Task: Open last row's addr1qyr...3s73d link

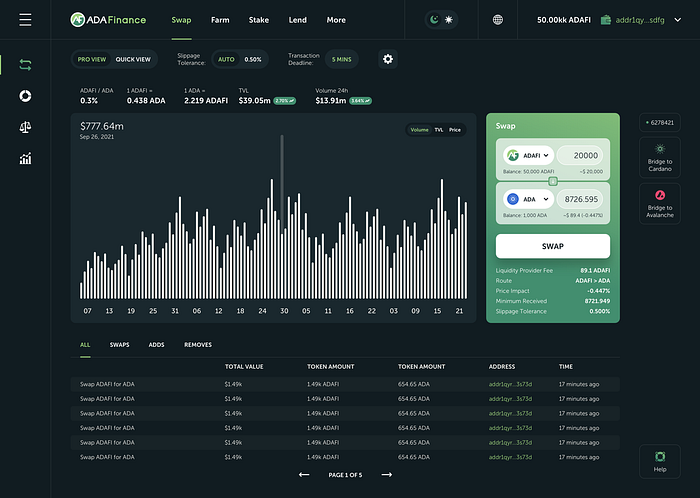Action: coord(510,457)
